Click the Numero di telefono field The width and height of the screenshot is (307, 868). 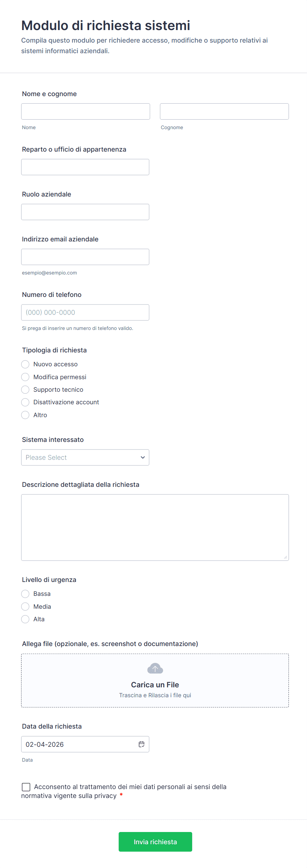[85, 312]
